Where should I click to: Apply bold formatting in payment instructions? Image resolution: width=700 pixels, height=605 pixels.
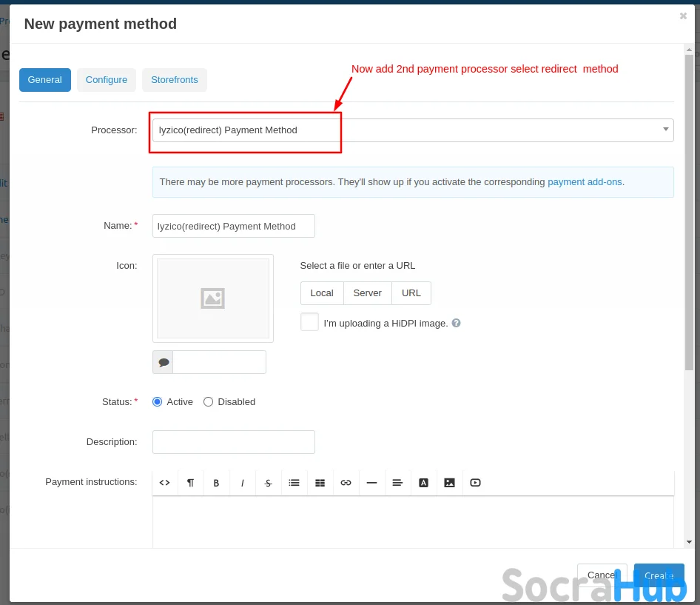(x=217, y=483)
